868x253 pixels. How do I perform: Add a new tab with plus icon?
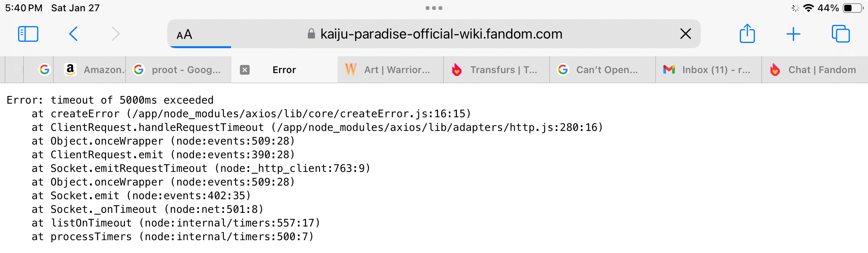[793, 34]
